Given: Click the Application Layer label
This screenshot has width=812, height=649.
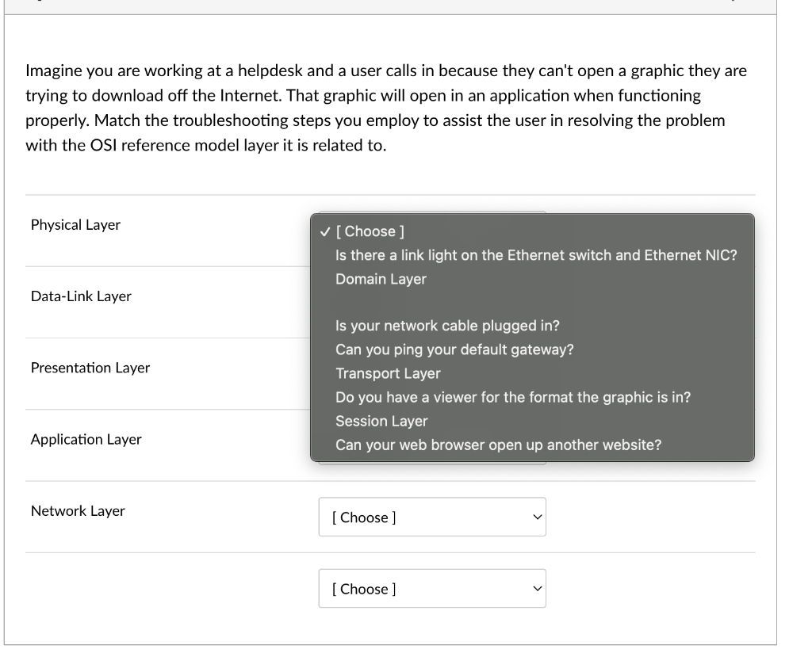Looking at the screenshot, I should 86,439.
